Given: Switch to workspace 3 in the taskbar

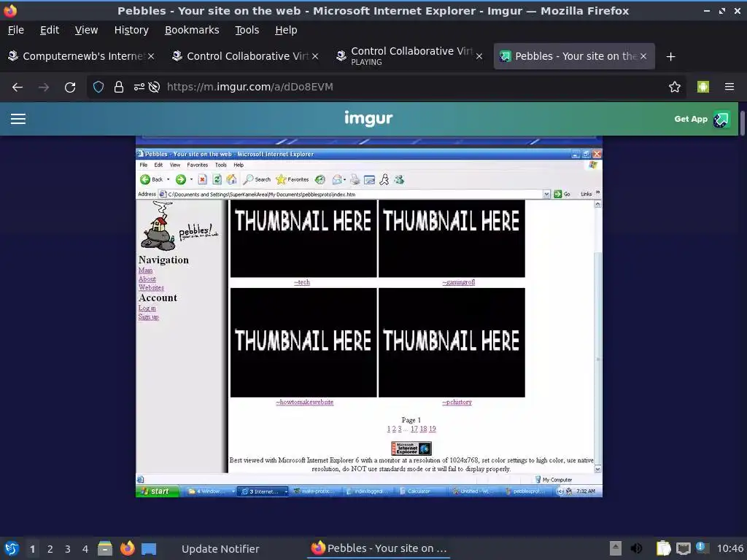Looking at the screenshot, I should click(x=68, y=549).
